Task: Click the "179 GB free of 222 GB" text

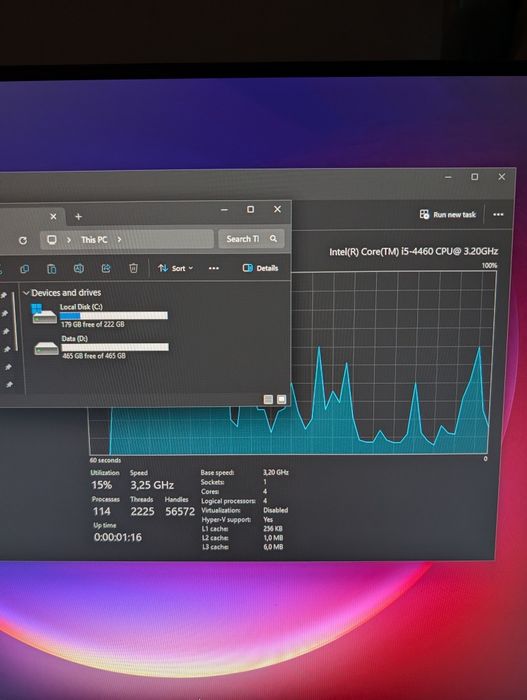Action: 93,325
